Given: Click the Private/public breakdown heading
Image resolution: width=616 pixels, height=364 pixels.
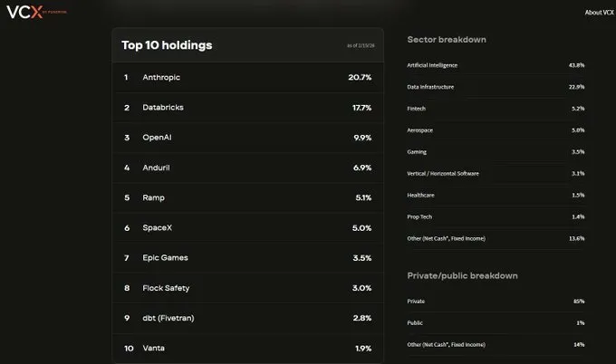Looking at the screenshot, I should coord(462,275).
